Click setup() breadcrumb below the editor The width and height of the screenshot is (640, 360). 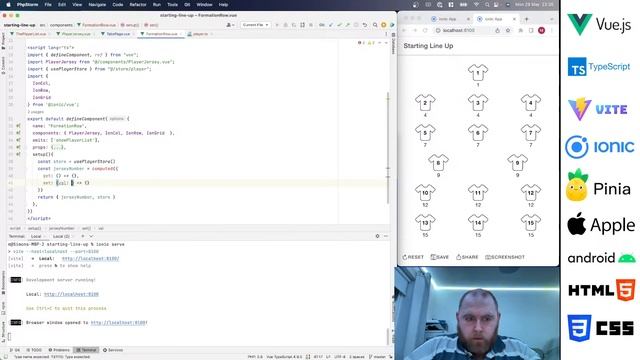(34, 229)
